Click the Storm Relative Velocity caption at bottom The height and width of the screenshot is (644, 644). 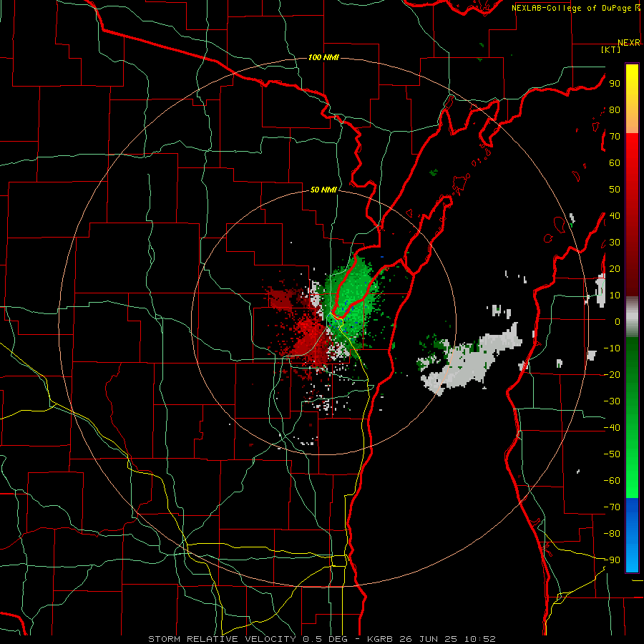[322, 639]
